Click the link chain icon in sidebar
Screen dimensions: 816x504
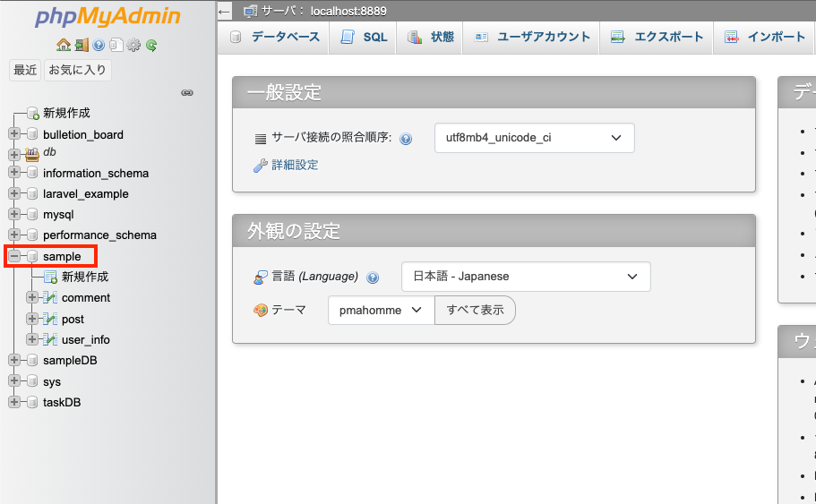pos(187,92)
